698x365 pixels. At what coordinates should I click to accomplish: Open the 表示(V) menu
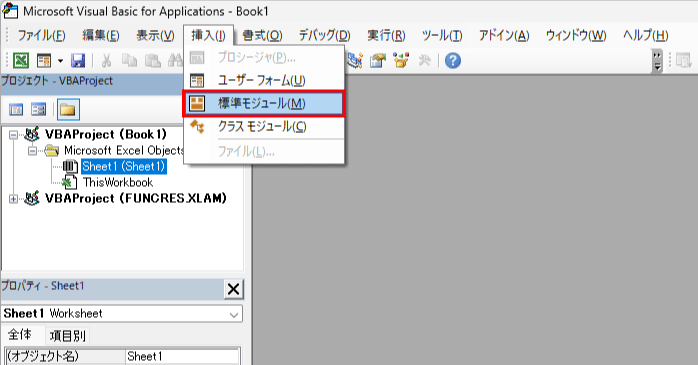click(155, 35)
